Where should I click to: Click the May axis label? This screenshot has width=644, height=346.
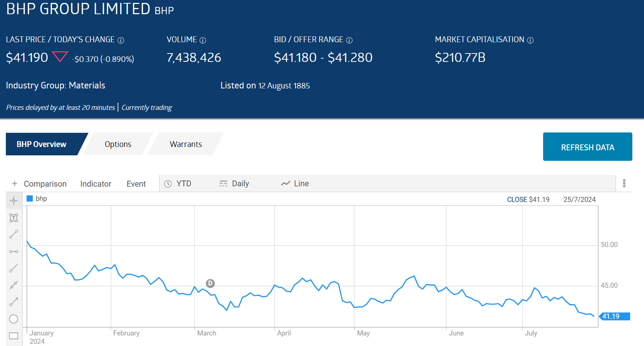click(x=363, y=333)
